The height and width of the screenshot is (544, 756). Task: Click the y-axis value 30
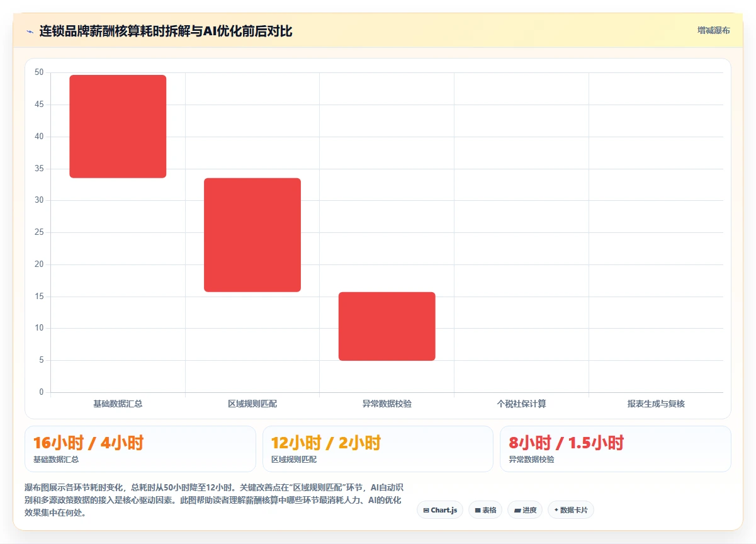(39, 200)
